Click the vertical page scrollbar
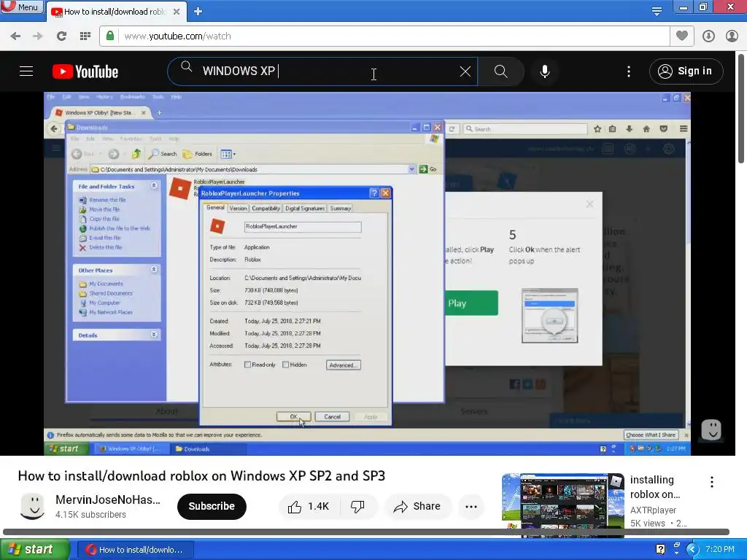 point(742,108)
